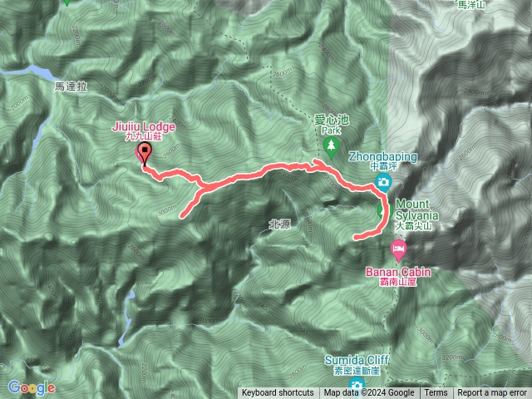The image size is (532, 399).
Task: Select the park tree icon
Action: [x=331, y=148]
